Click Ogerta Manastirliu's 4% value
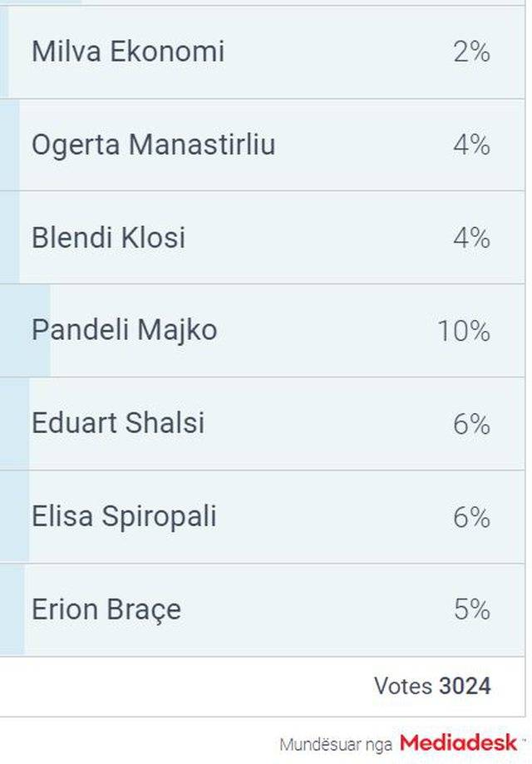Screen dimensions: 532x764 click(x=471, y=145)
